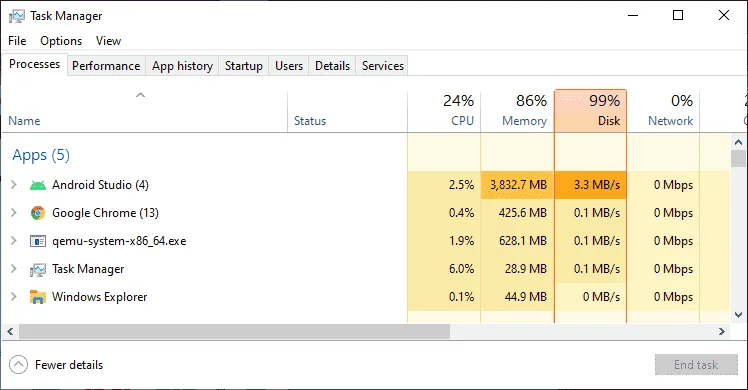The height and width of the screenshot is (390, 748).
Task: Select the Android Studio (4) row name
Action: tap(100, 185)
